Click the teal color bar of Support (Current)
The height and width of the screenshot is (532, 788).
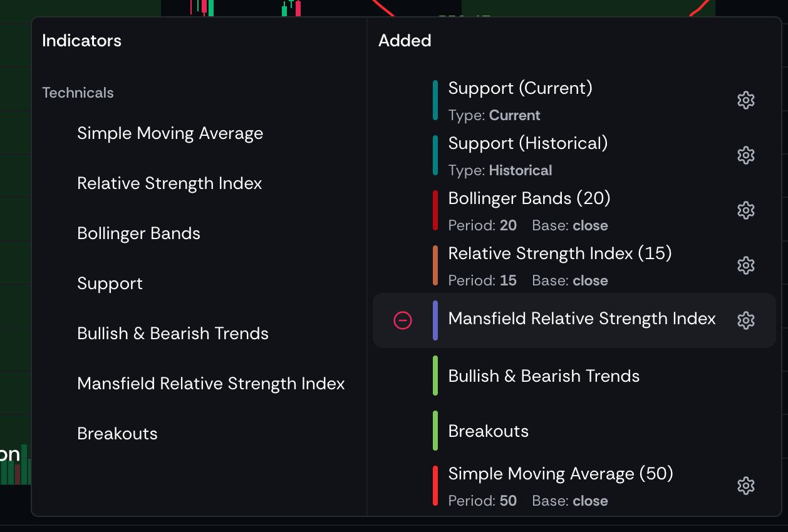tap(435, 100)
